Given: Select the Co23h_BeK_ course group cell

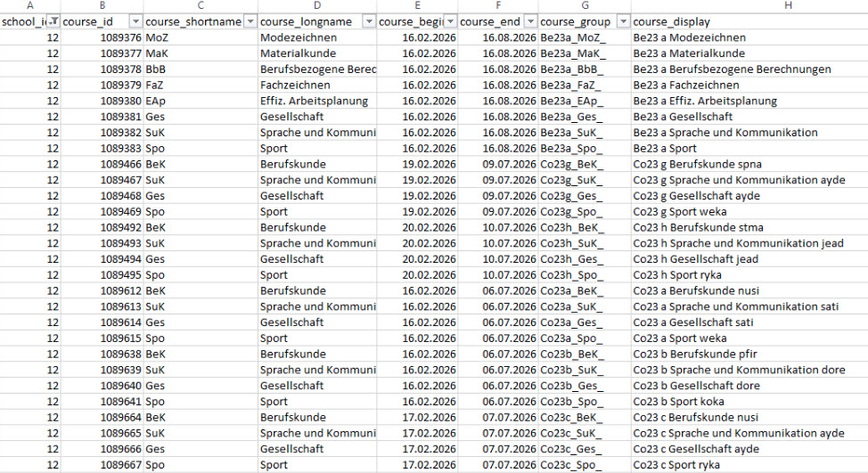Looking at the screenshot, I should [x=584, y=228].
